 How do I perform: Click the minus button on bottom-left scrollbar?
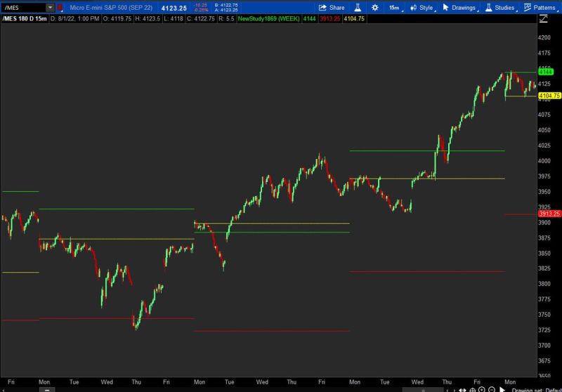(47, 390)
